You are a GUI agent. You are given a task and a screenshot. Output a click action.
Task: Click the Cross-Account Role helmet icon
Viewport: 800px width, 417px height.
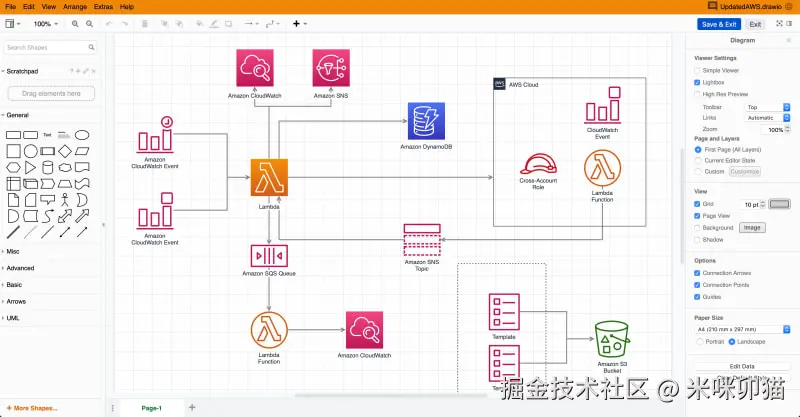pyautogui.click(x=538, y=164)
